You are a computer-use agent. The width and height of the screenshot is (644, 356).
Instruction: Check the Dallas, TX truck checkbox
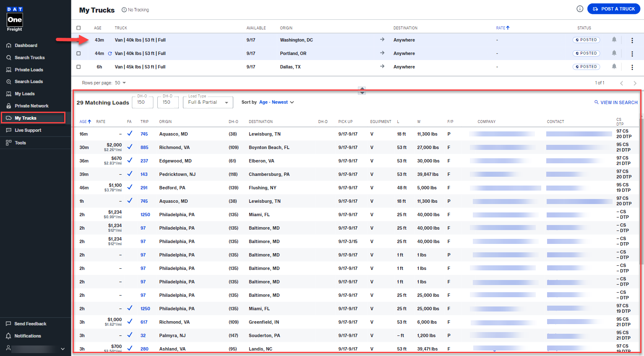[78, 67]
